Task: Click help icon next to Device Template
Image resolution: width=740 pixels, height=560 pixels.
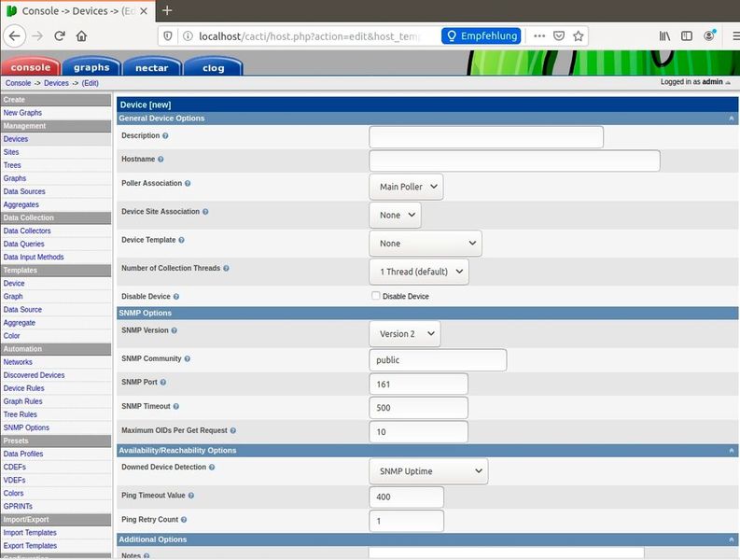Action: click(x=181, y=240)
